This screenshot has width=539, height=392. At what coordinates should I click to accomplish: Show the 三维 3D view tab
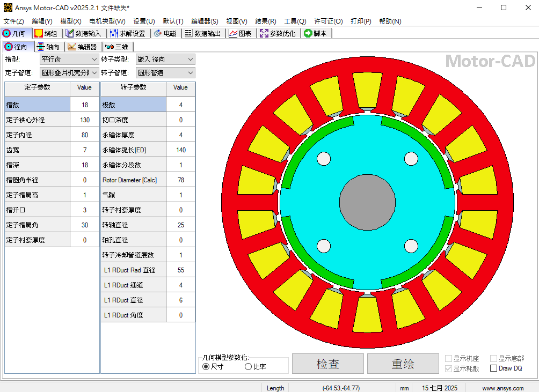pos(116,47)
